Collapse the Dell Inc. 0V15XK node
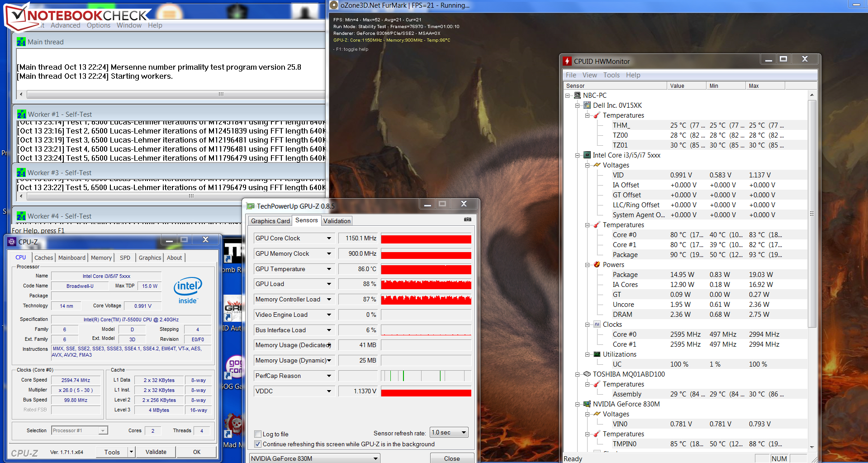This screenshot has width=868, height=463. [x=578, y=105]
